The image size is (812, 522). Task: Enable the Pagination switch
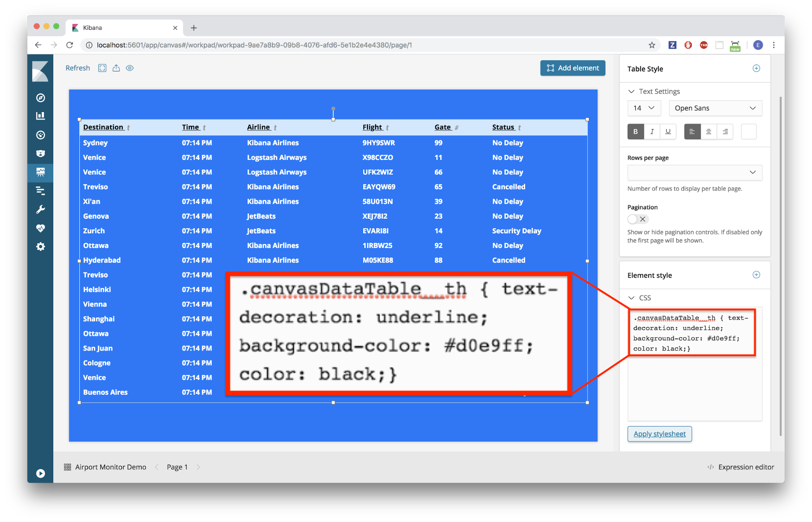(x=638, y=219)
